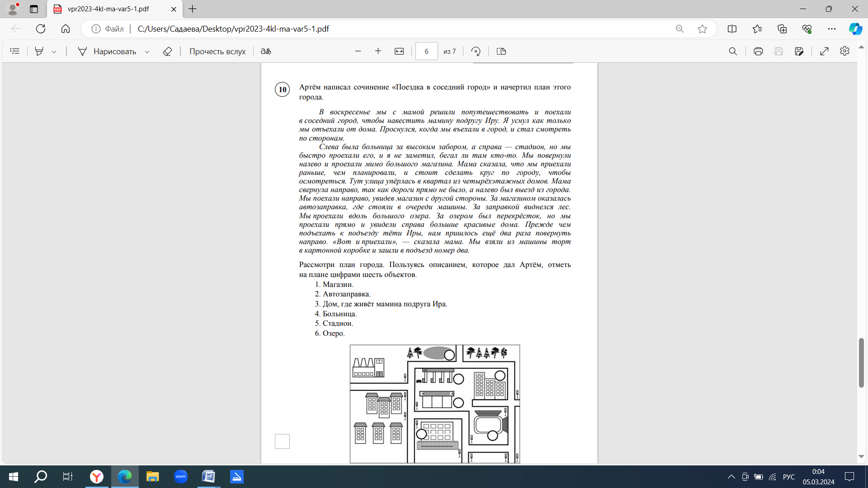Open PDF settings gear icon

844,52
